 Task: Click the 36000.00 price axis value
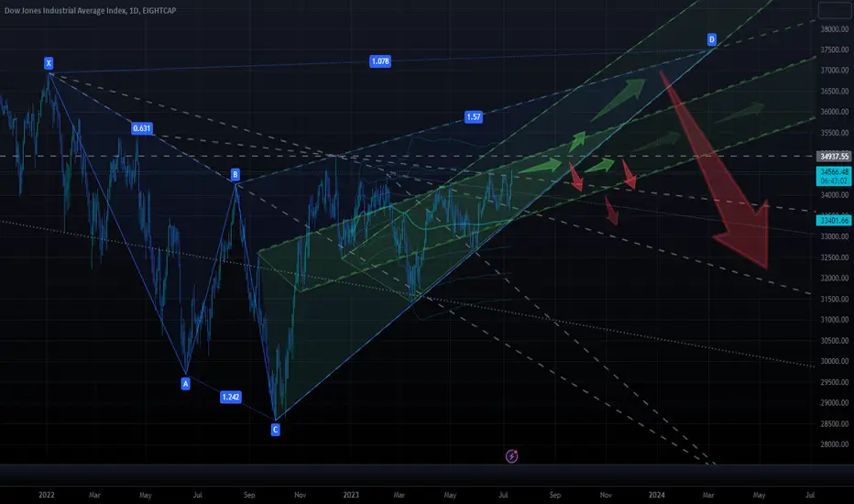835,112
